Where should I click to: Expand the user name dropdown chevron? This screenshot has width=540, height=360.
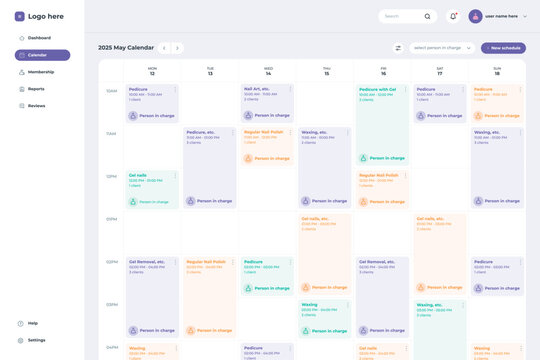[x=525, y=16]
